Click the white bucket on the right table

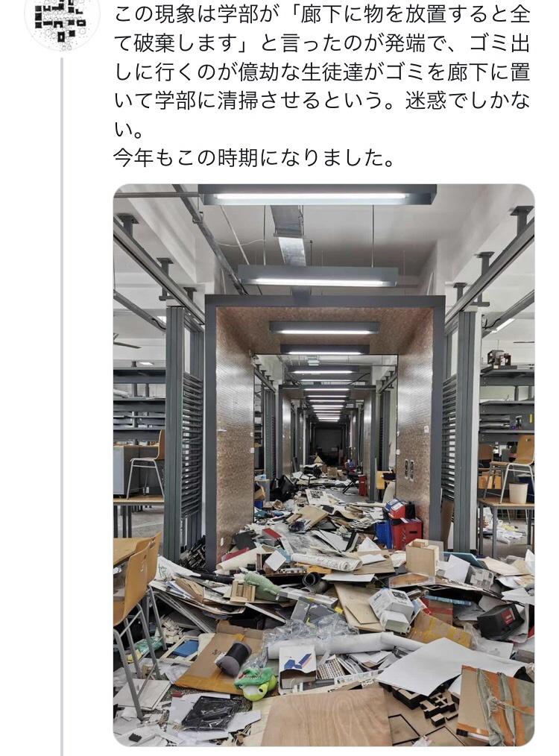[x=519, y=493]
